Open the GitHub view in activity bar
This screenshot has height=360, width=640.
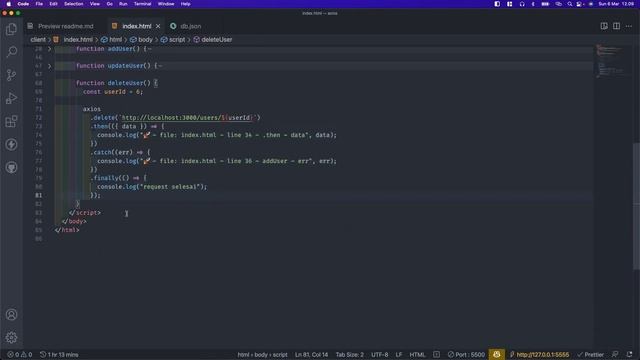pyautogui.click(x=11, y=167)
